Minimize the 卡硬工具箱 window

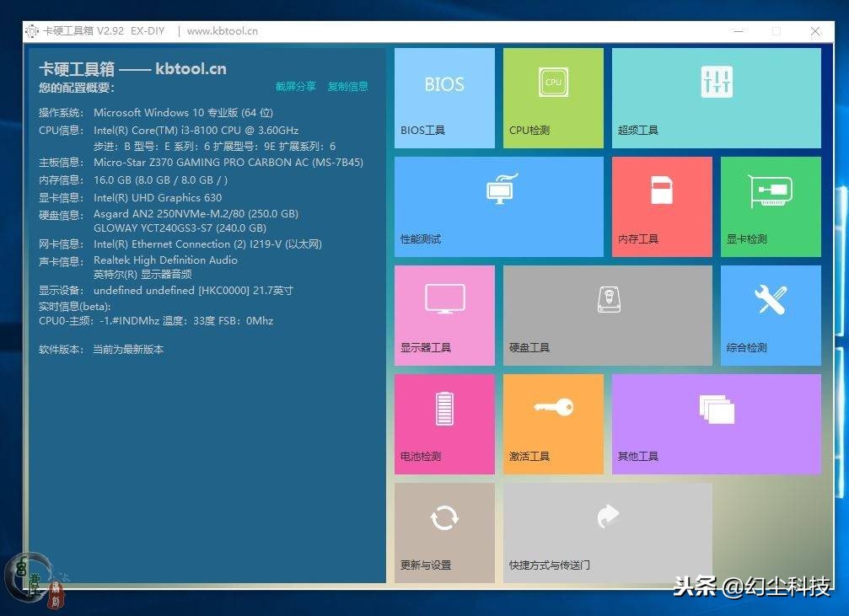(x=738, y=30)
